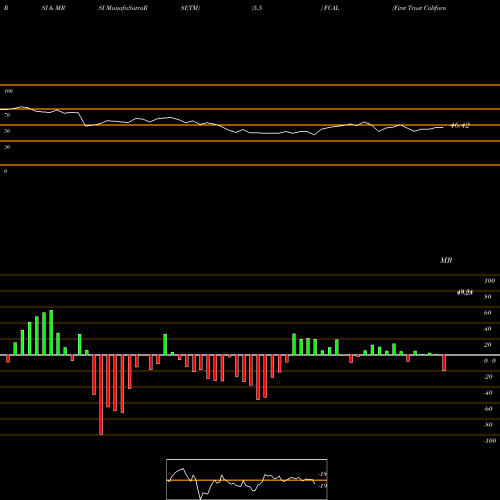Viewport: 500px width, 500px height.
Task: Open the mini line chart thumbnail
Action: click(247, 479)
